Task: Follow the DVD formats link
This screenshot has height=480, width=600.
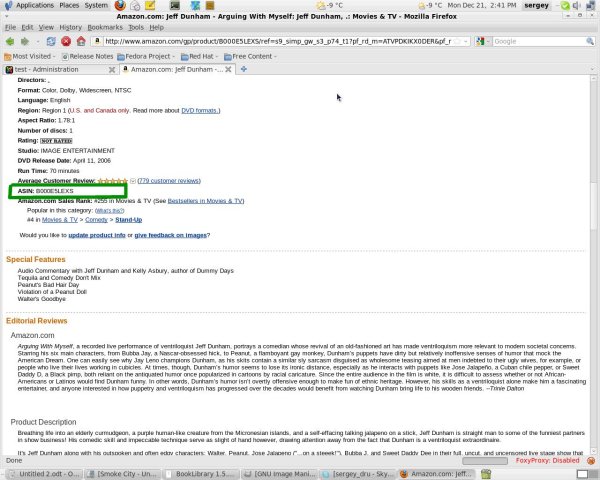Action: coord(201,110)
